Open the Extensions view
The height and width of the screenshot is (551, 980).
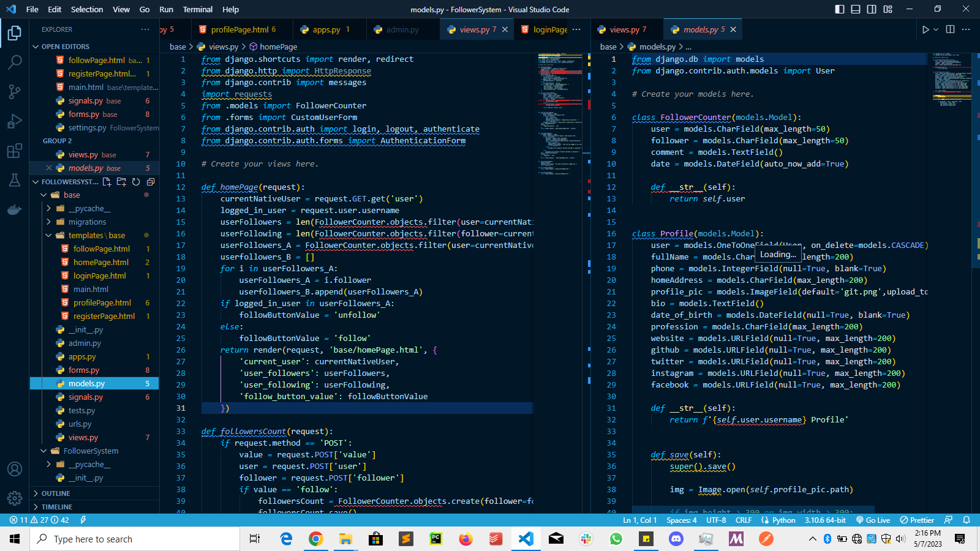(x=15, y=150)
